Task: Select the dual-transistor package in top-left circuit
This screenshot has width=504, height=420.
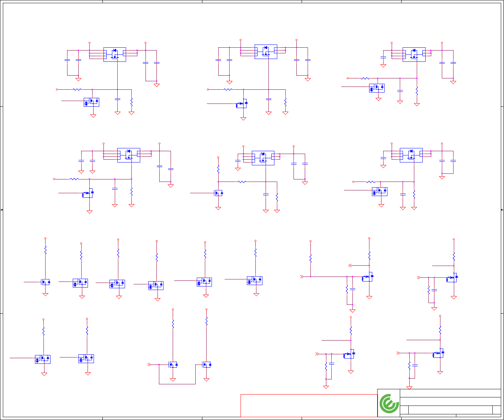Action: coord(91,102)
